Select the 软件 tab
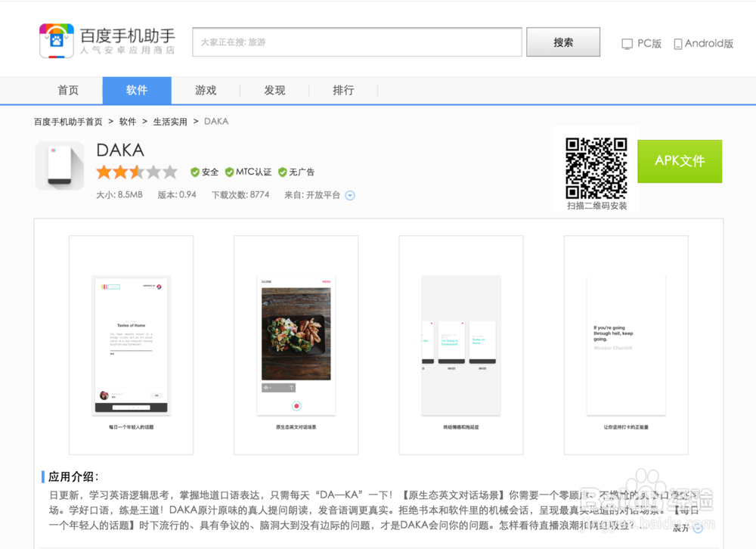This screenshot has height=549, width=756. tap(137, 90)
